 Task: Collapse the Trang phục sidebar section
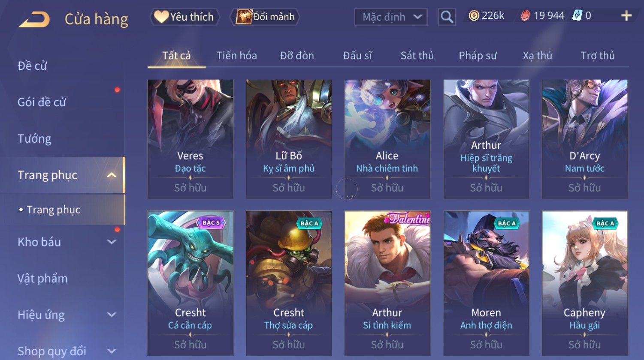pyautogui.click(x=112, y=175)
